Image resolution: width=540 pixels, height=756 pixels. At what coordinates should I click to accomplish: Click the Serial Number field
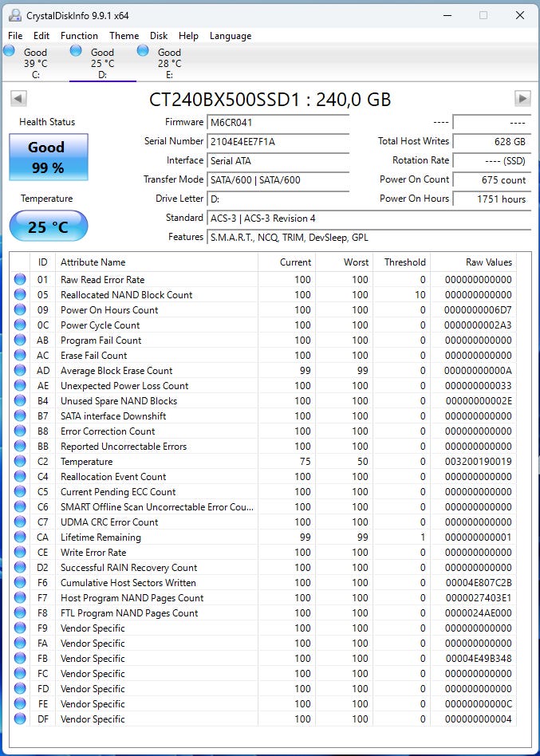(x=278, y=142)
